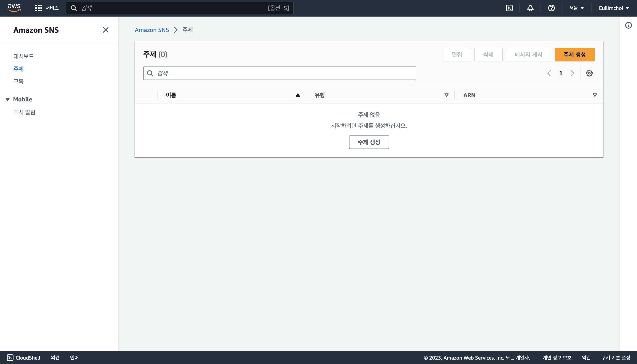The width and height of the screenshot is (637, 364).
Task: Close the Amazon SNS side navigation
Action: point(106,30)
